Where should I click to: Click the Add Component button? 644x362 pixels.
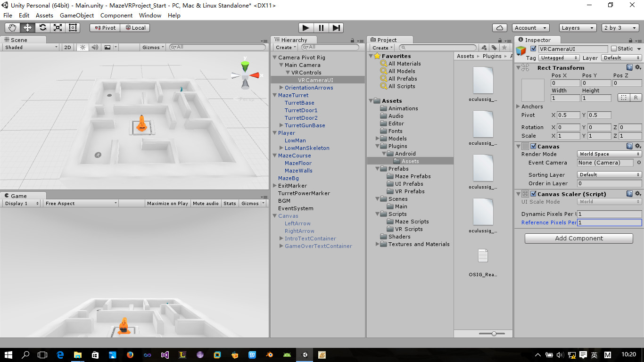click(579, 239)
